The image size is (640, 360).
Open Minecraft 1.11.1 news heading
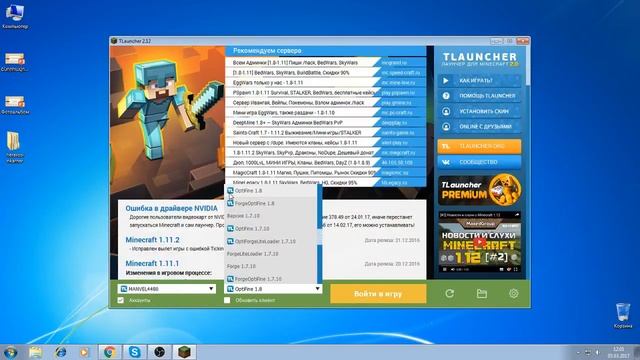[x=152, y=263]
